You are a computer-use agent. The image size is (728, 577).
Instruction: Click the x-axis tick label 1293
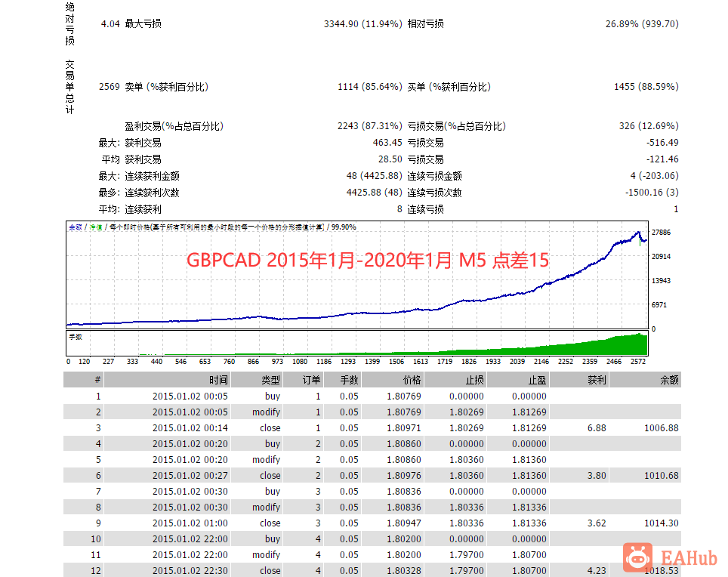pyautogui.click(x=347, y=362)
